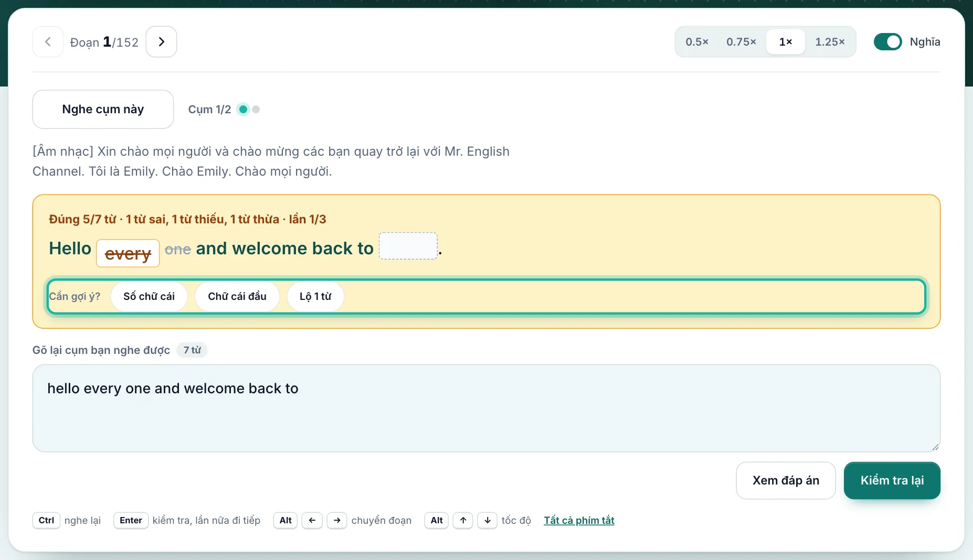The height and width of the screenshot is (560, 973).
Task: Click the Xem đáp án button
Action: [786, 480]
